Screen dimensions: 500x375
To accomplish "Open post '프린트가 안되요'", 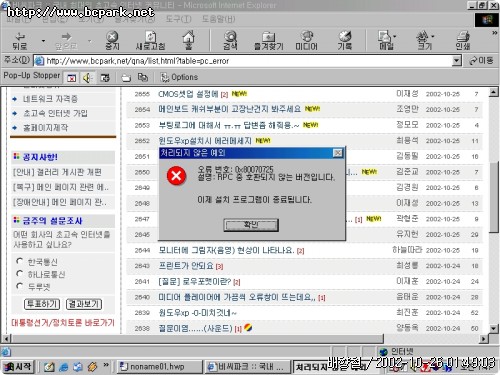I will [x=186, y=266].
